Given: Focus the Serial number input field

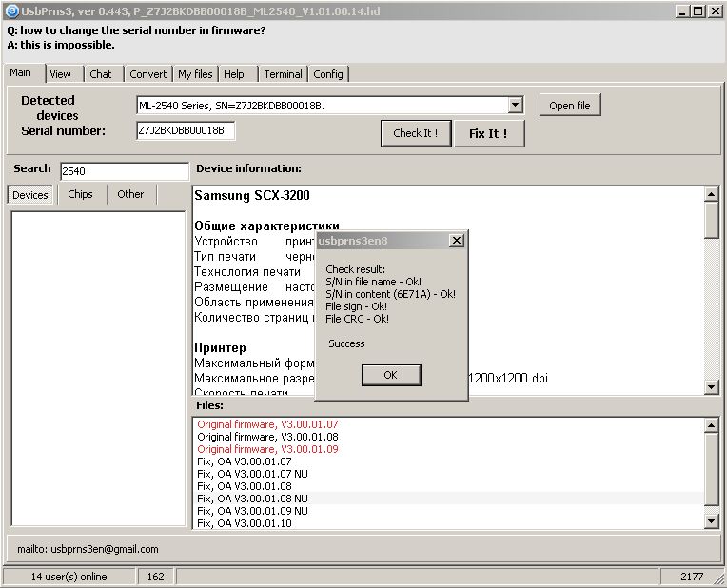Looking at the screenshot, I should (x=186, y=130).
